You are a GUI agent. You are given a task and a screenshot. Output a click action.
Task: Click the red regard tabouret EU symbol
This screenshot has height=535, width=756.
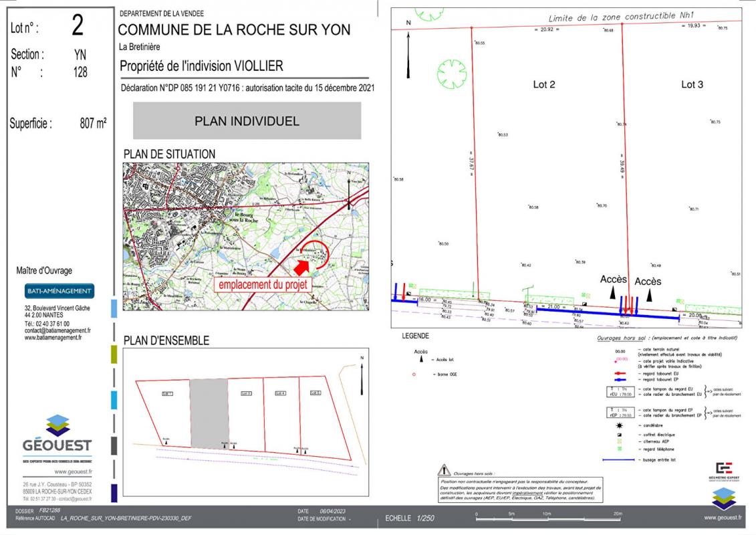pos(619,374)
